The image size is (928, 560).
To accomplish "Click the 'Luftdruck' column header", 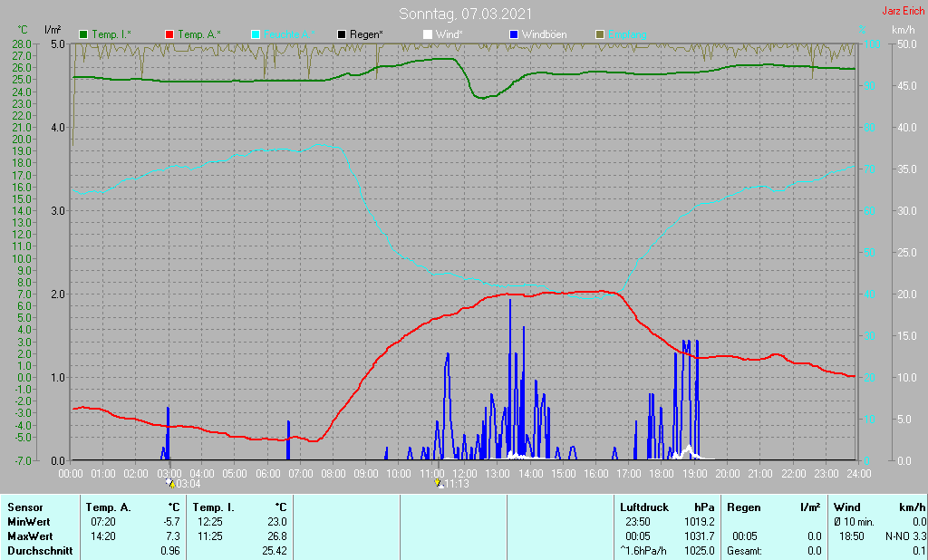I will click(x=644, y=507).
